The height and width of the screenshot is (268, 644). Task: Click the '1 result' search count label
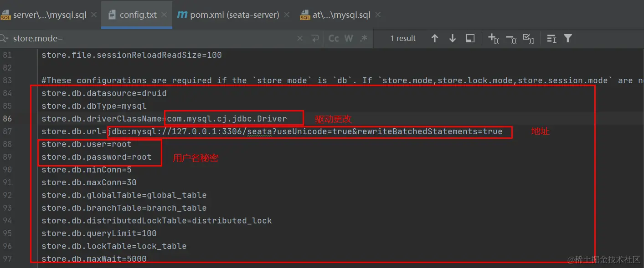(x=403, y=39)
